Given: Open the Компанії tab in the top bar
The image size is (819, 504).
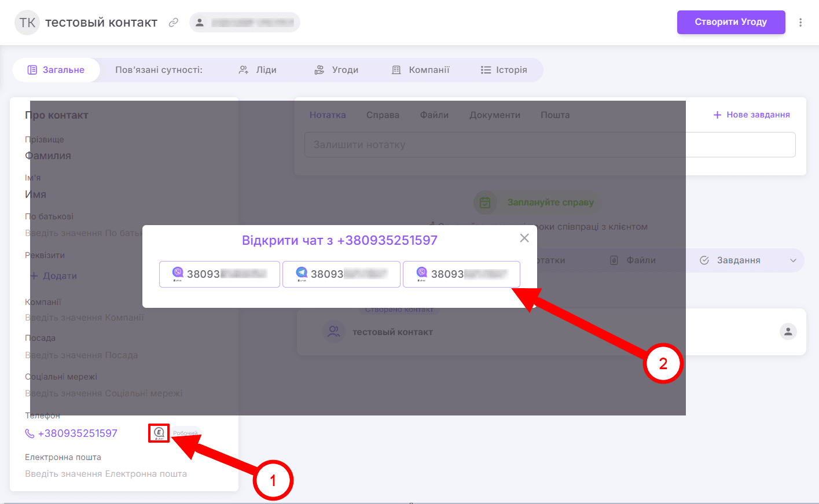Looking at the screenshot, I should (421, 70).
